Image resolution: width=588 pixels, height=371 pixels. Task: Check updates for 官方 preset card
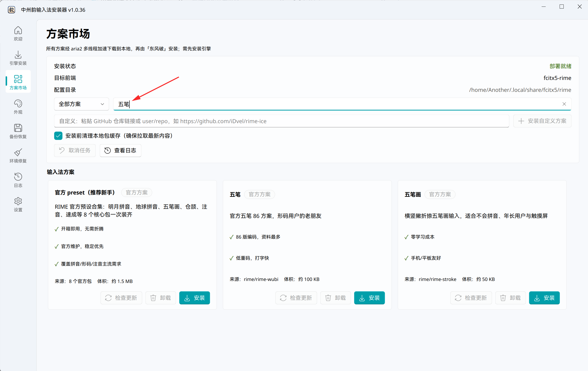pos(121,298)
